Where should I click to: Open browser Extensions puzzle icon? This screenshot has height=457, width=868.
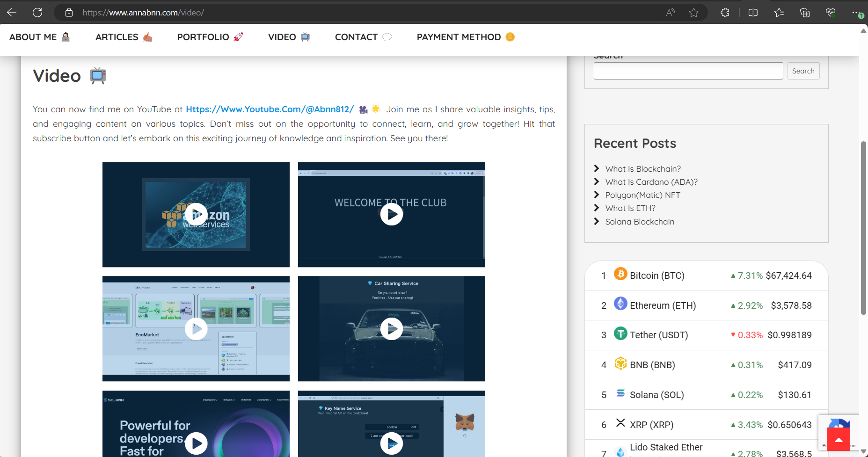[x=725, y=13]
